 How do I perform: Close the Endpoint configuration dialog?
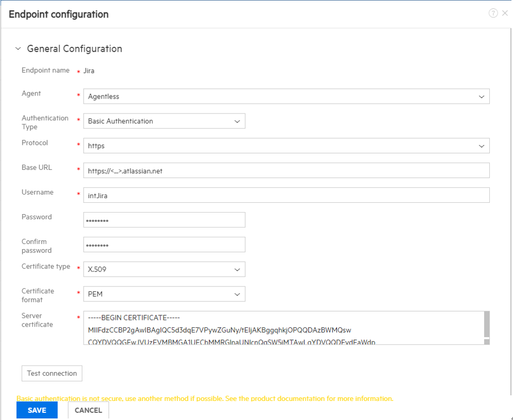click(x=505, y=13)
